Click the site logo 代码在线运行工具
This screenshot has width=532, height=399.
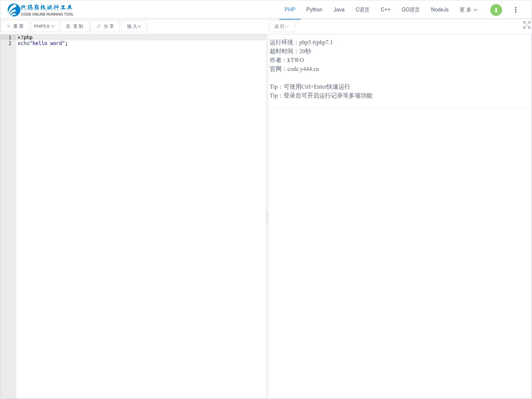[x=40, y=10]
